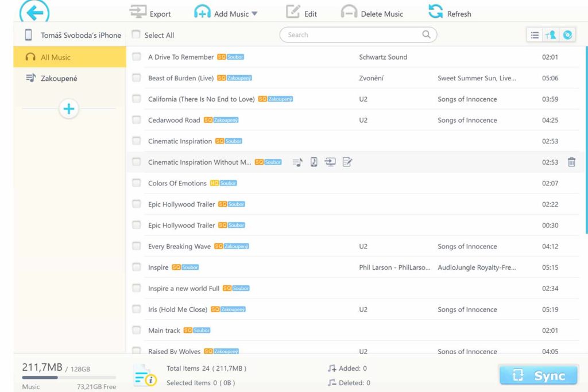Check Every Breaking Wave checkbox
The width and height of the screenshot is (588, 392).
coord(137,246)
